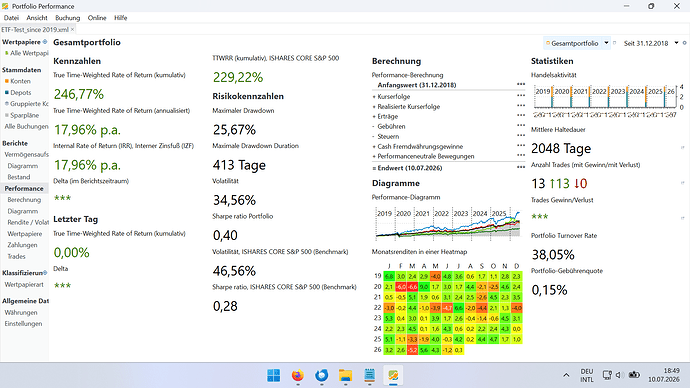Open the Notepad taskbar icon
The image size is (690, 388).
369,375
